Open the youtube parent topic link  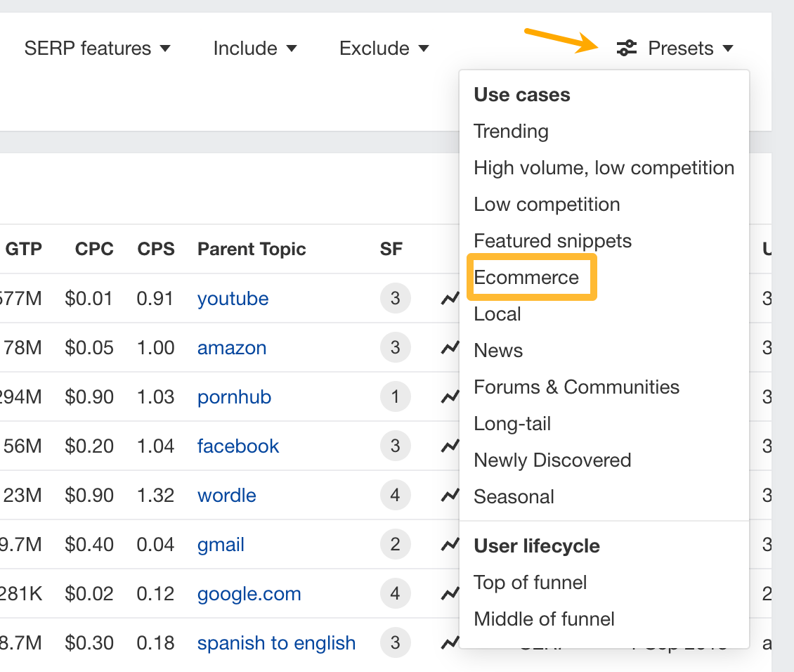tap(233, 299)
